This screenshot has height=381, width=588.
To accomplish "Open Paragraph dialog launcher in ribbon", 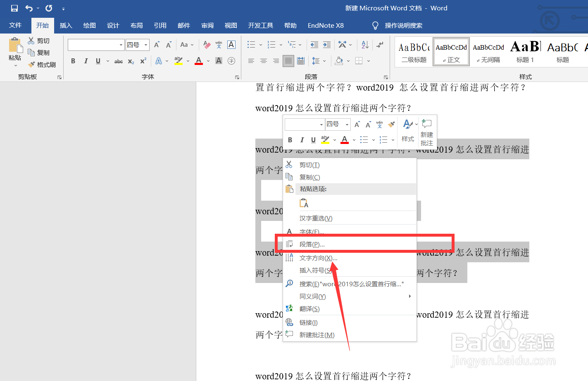I will tap(386, 77).
